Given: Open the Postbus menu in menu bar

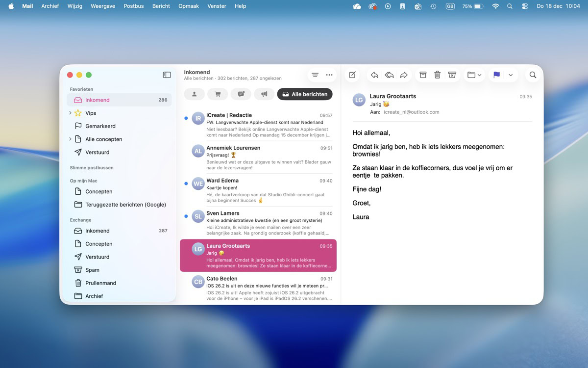Looking at the screenshot, I should tap(134, 6).
